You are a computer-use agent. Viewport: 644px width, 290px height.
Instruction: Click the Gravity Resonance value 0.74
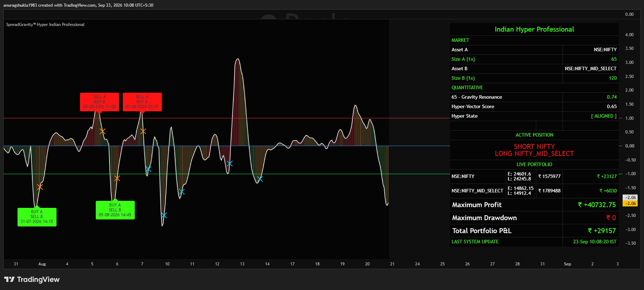(x=612, y=97)
